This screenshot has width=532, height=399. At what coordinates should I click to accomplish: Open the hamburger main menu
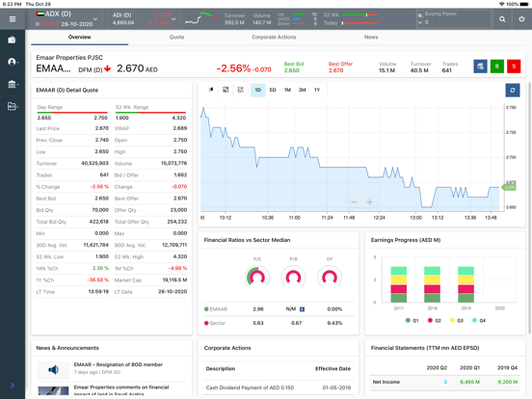click(x=13, y=19)
